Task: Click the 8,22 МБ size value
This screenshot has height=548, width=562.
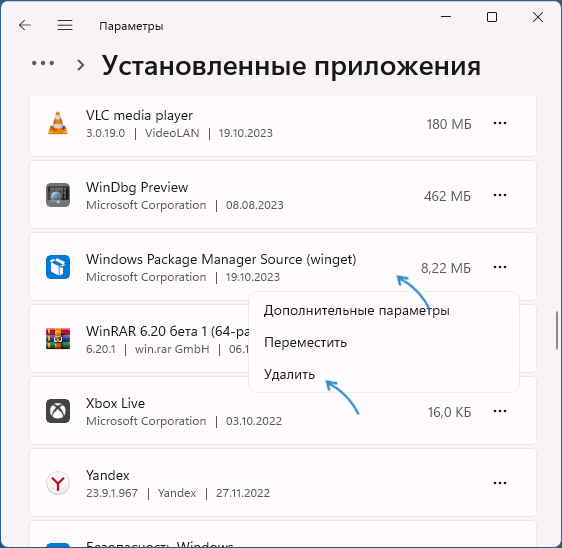Action: (x=446, y=268)
